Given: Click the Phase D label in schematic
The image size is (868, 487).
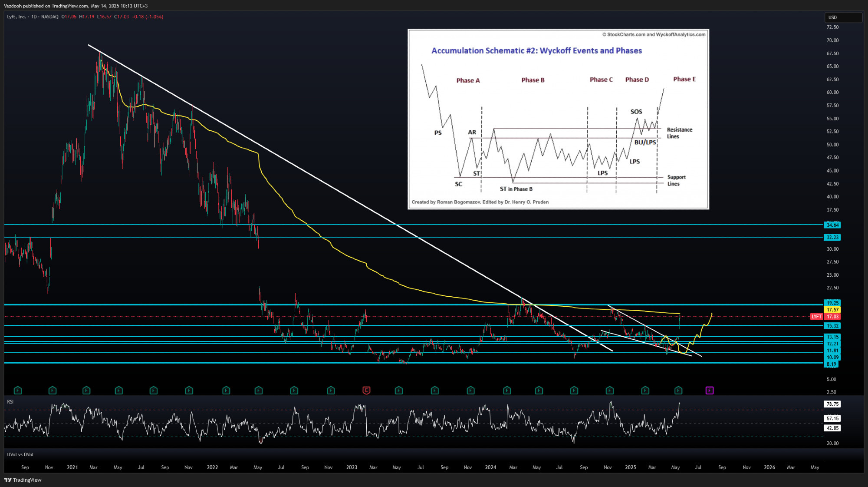Looking at the screenshot, I should coord(637,80).
